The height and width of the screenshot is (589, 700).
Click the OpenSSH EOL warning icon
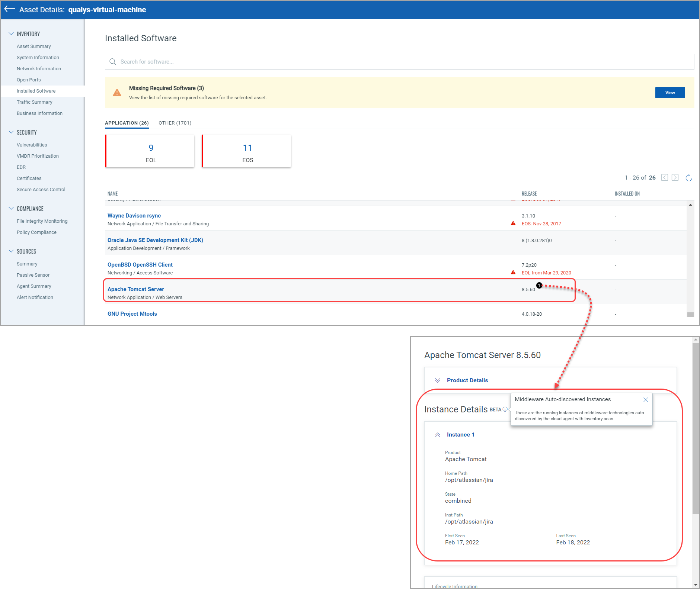tap(513, 273)
